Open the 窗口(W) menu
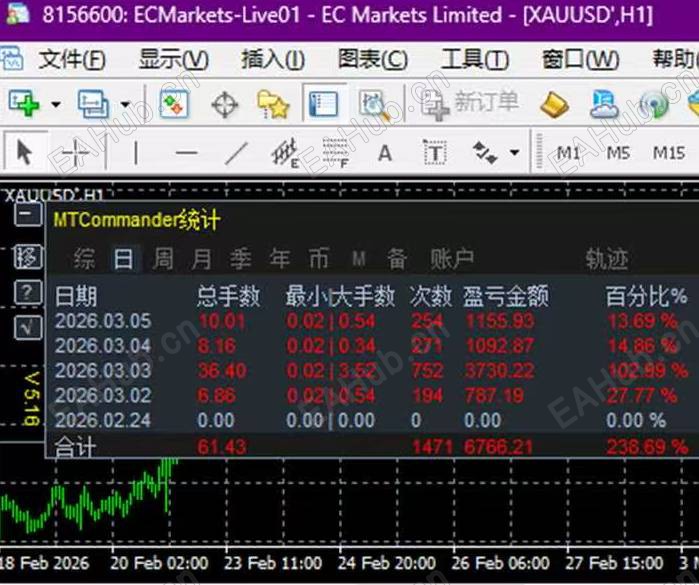The height and width of the screenshot is (585, 699). (x=580, y=59)
